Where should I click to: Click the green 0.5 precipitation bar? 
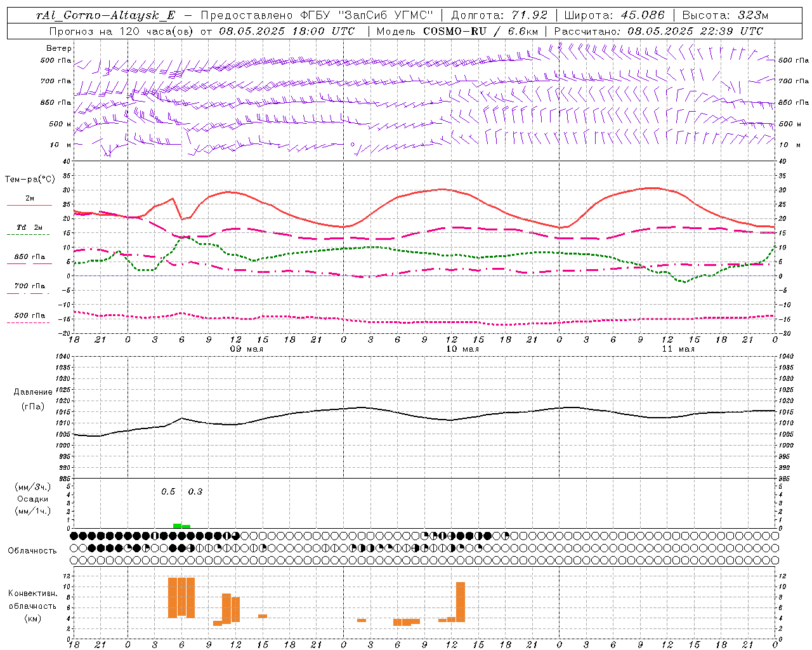coord(177,526)
